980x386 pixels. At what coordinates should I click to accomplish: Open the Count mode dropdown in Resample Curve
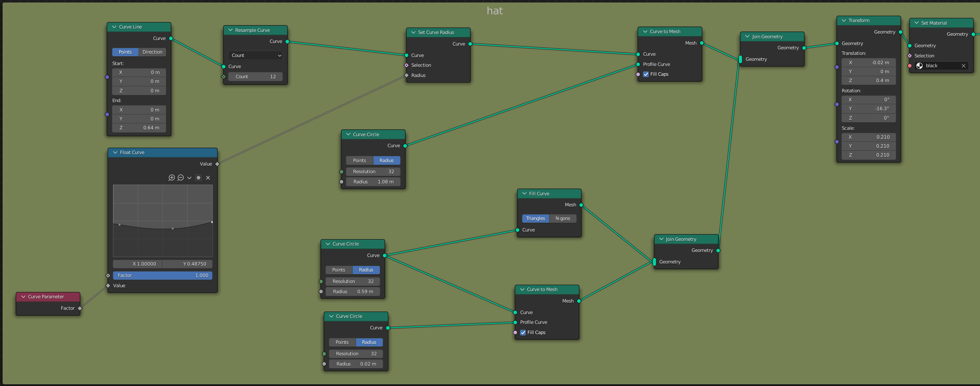(255, 55)
